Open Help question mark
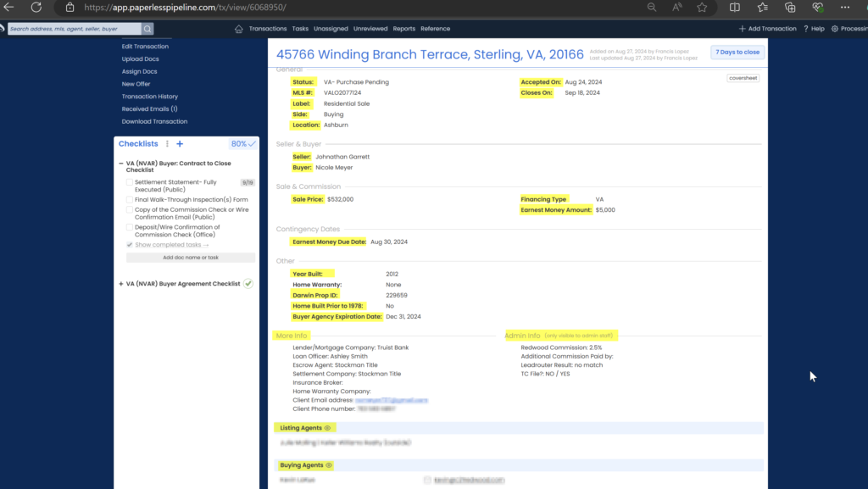This screenshot has width=868, height=489. tap(806, 29)
